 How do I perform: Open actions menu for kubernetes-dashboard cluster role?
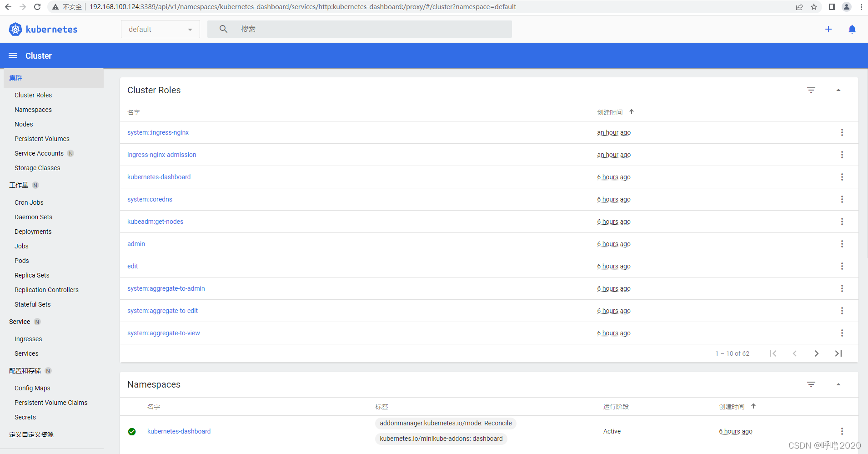pyautogui.click(x=842, y=177)
